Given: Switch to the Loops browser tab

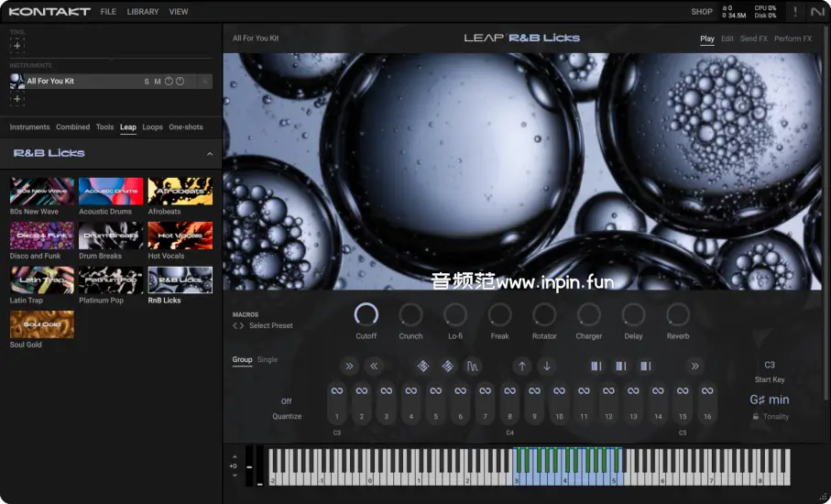Looking at the screenshot, I should tap(152, 127).
